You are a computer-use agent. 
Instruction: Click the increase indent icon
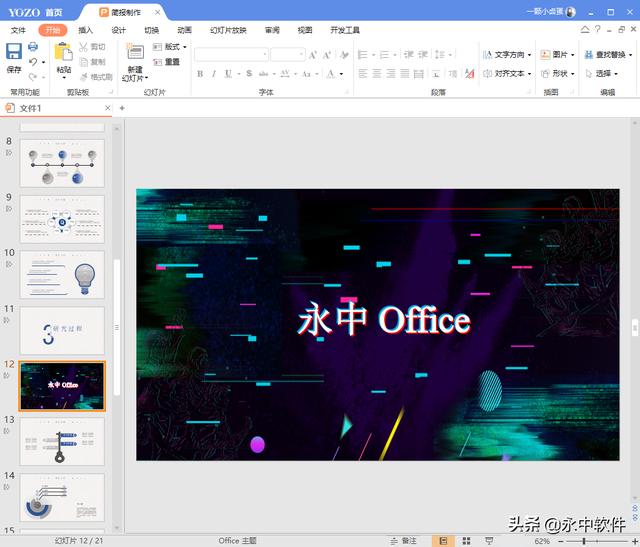point(423,55)
